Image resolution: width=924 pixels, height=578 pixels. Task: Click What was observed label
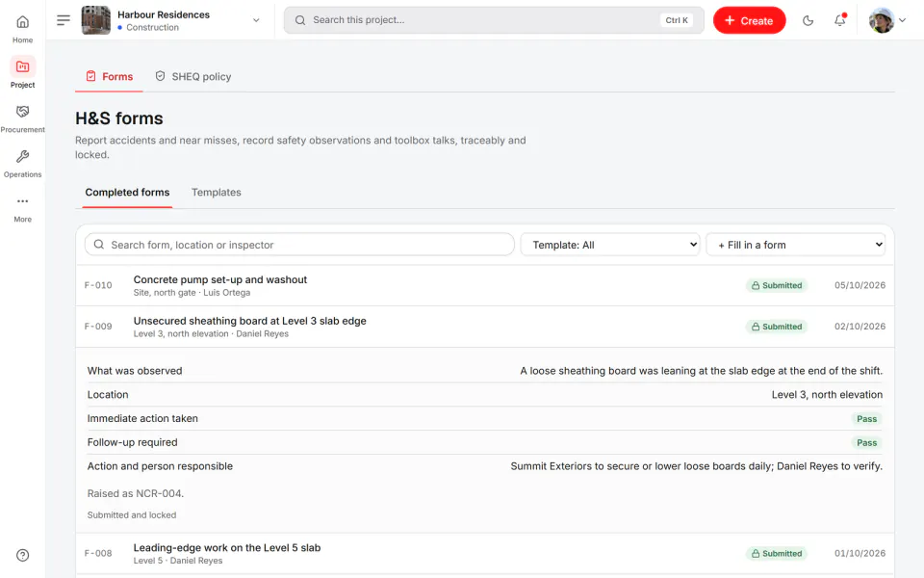tap(135, 371)
